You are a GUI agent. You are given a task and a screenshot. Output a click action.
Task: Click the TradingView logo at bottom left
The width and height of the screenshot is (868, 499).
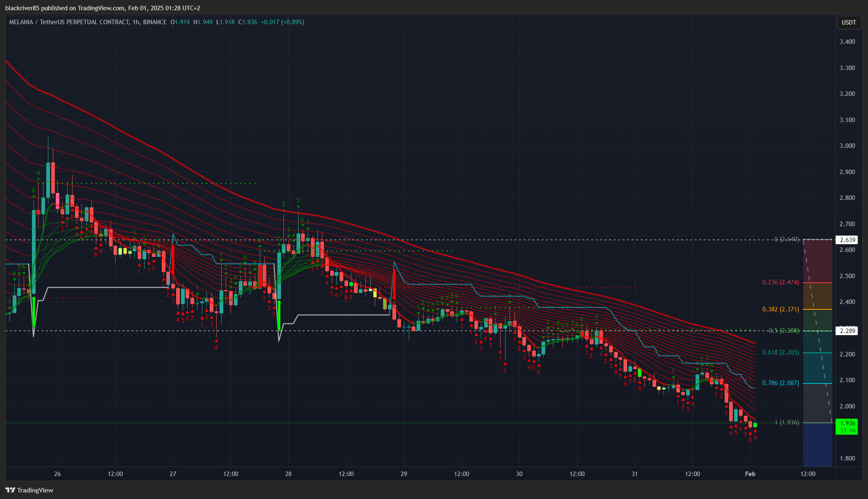[x=29, y=490]
